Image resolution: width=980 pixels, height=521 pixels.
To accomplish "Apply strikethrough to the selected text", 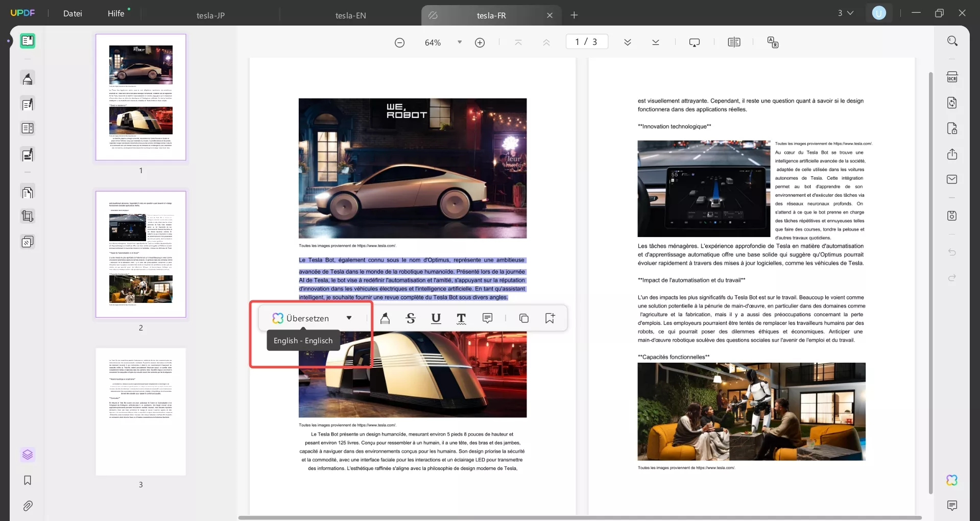I will [411, 319].
